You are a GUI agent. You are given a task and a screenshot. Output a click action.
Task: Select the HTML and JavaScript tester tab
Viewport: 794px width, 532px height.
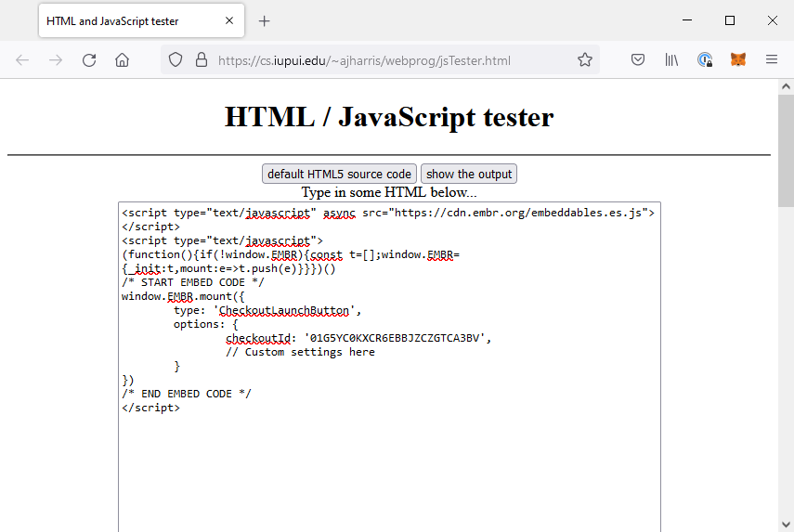point(141,20)
